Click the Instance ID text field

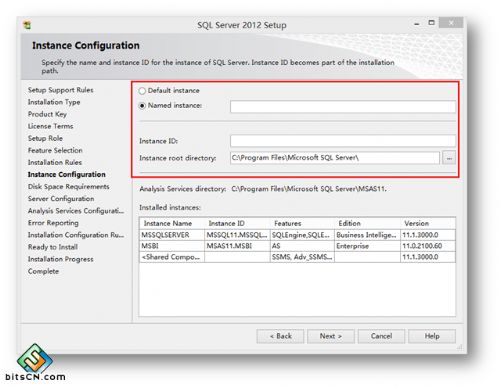(343, 141)
